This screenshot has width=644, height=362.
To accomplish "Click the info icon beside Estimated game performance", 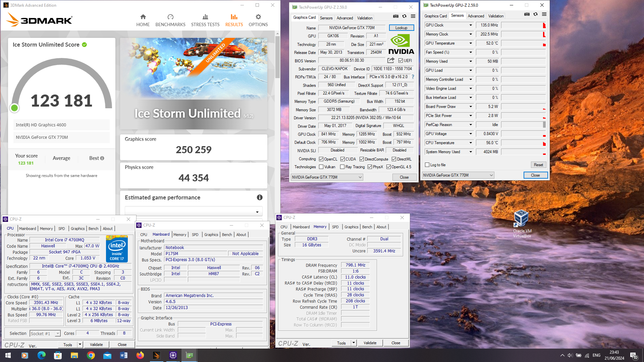I will [260, 197].
